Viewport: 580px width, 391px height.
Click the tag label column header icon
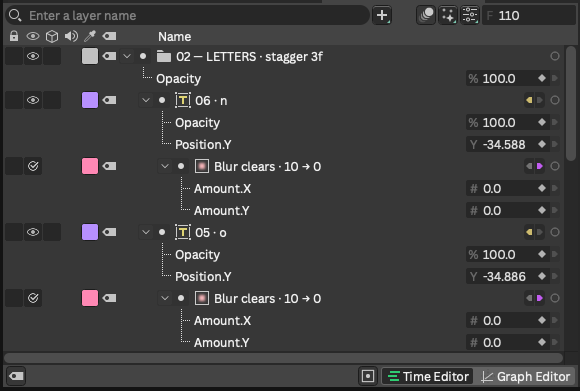tap(109, 36)
